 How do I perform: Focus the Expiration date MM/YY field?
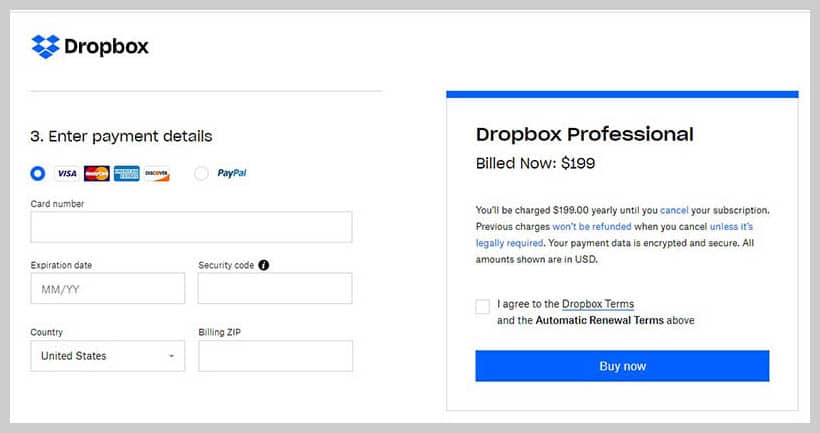108,288
